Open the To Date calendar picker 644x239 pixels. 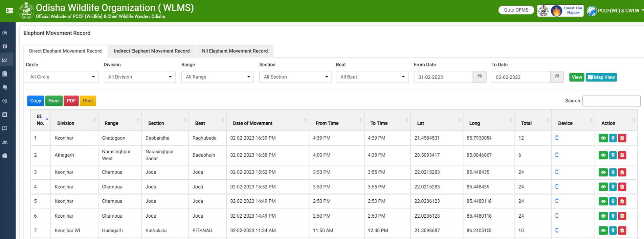(x=557, y=77)
